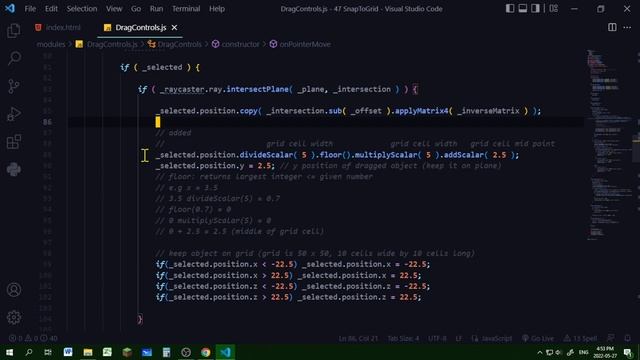Open the View menu
The height and width of the screenshot is (360, 640).
pos(114,9)
